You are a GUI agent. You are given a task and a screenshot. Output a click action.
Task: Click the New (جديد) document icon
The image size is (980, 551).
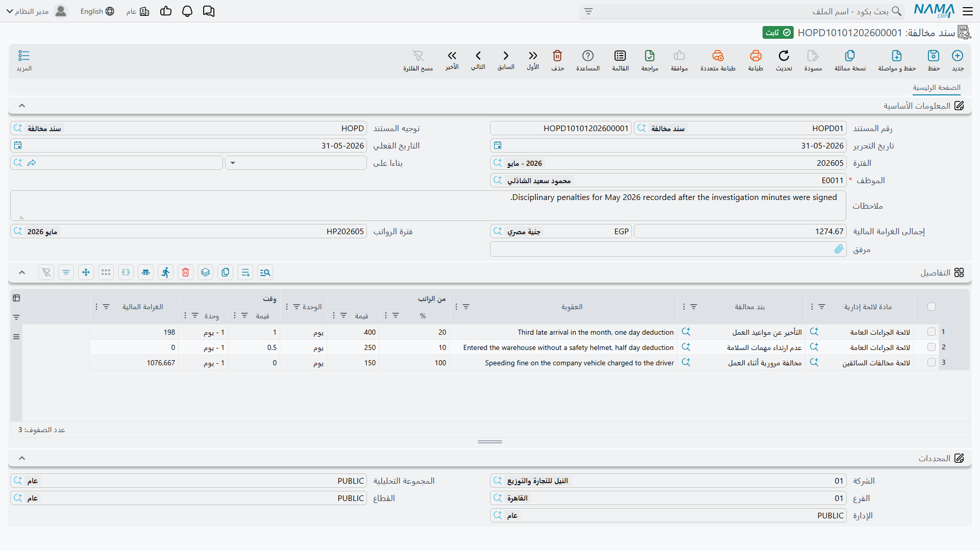[x=958, y=56]
